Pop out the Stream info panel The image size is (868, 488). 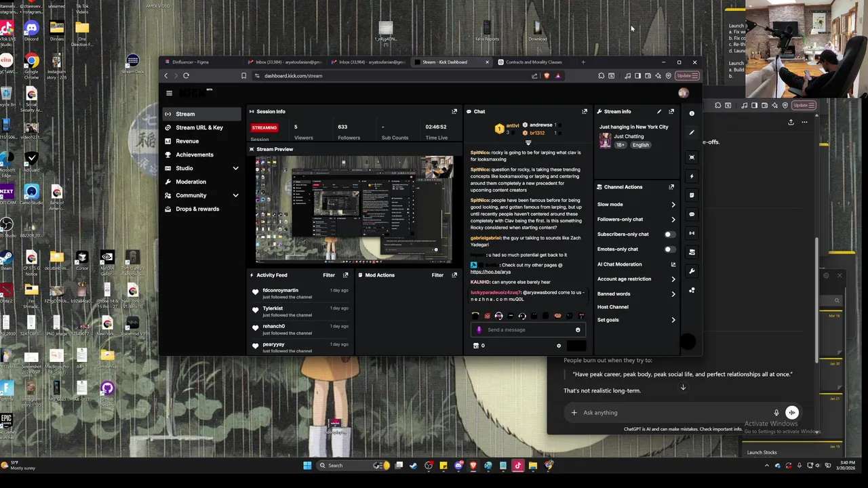671,111
